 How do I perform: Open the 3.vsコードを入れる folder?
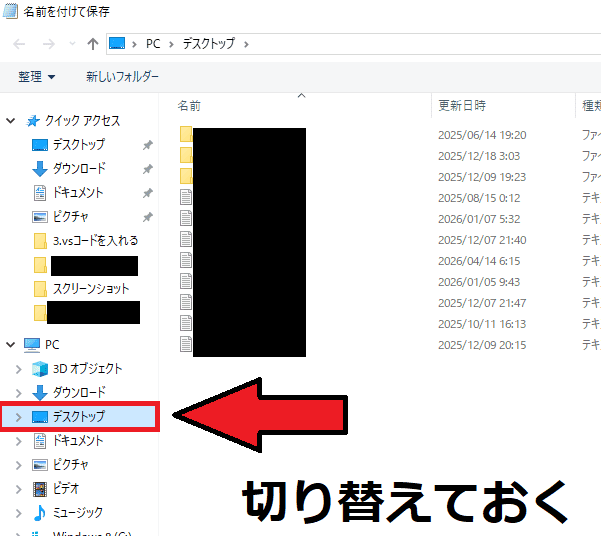coord(95,241)
